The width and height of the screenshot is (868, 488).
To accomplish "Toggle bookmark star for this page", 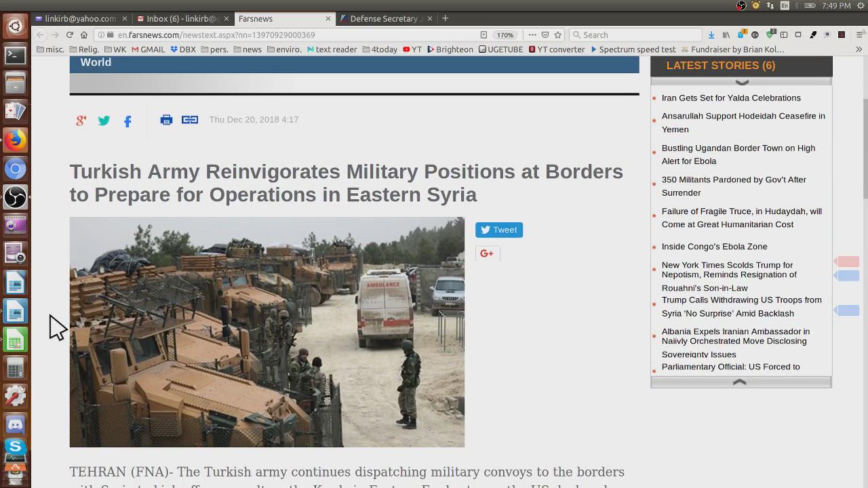I will click(558, 35).
